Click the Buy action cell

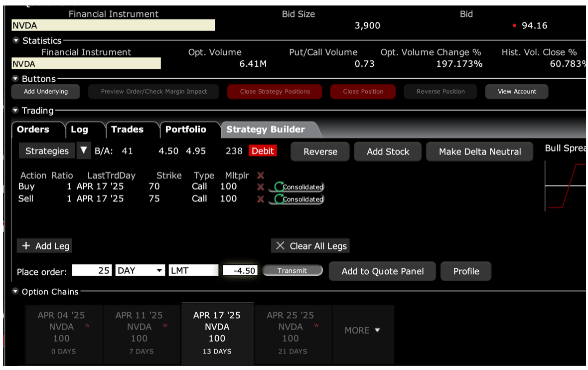click(26, 186)
